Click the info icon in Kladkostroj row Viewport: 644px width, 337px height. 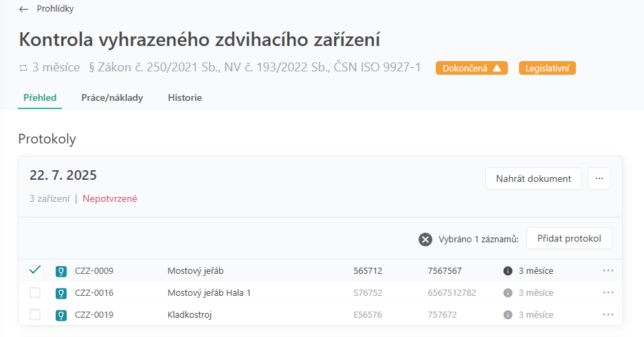click(508, 315)
